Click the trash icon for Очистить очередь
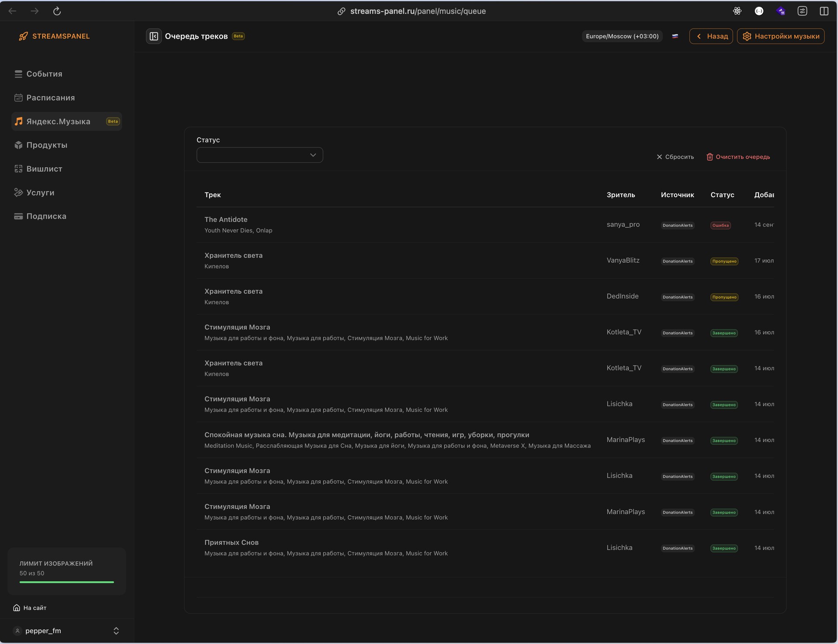This screenshot has height=644, width=838. (710, 157)
